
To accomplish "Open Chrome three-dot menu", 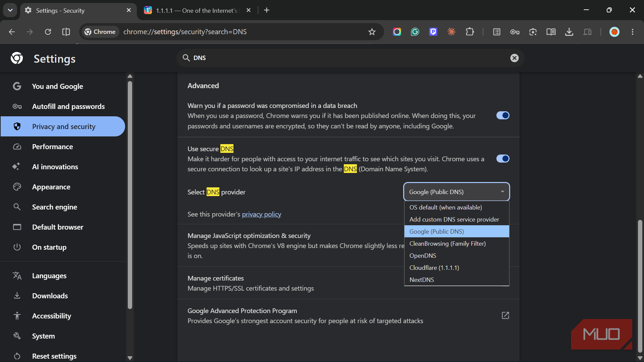I will (632, 32).
